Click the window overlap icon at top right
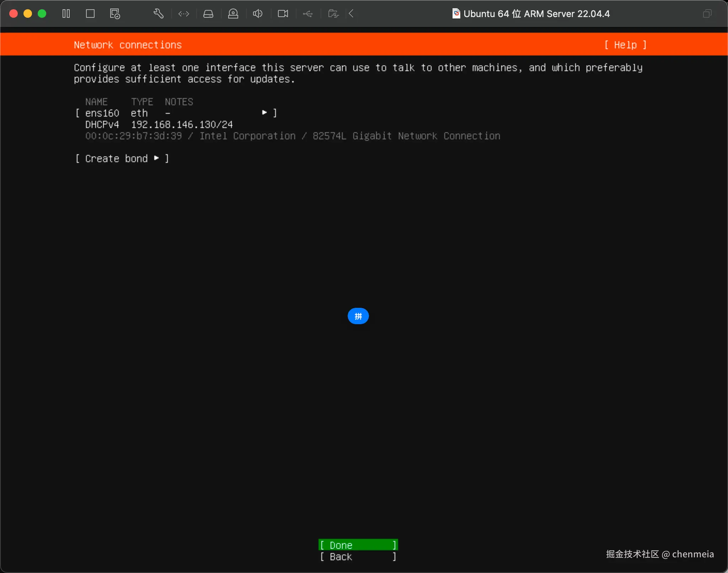Viewport: 728px width, 573px height. (x=707, y=14)
